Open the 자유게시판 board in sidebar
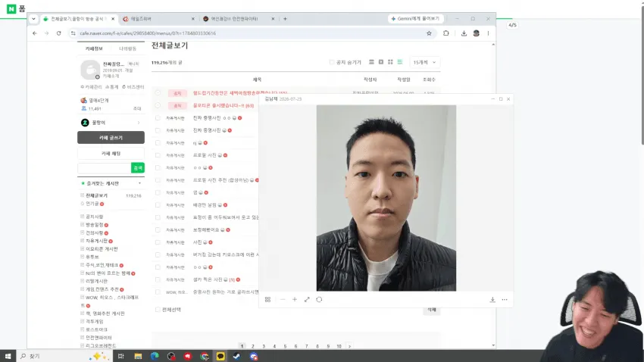This screenshot has width=644, height=362. click(x=96, y=241)
